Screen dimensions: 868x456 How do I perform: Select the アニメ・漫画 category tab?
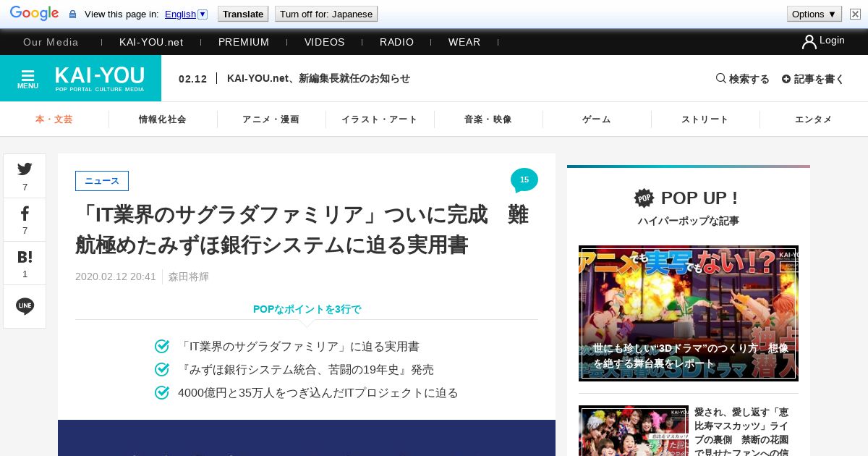click(x=271, y=119)
